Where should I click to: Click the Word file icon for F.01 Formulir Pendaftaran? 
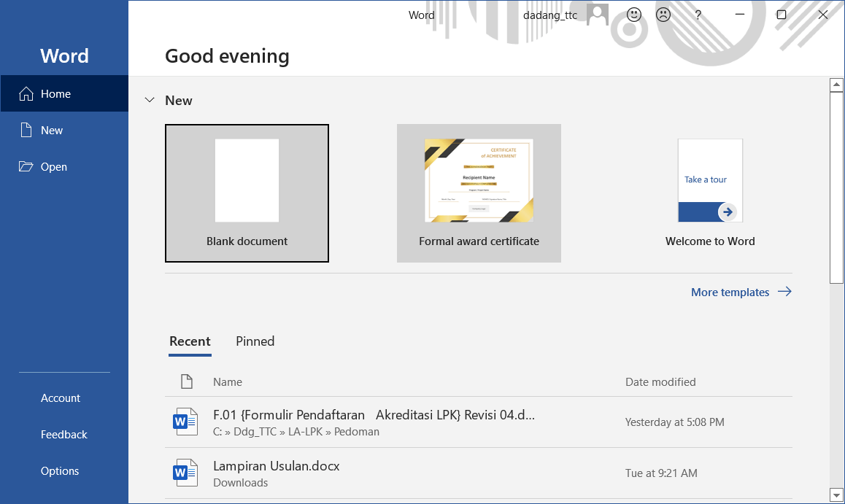pos(185,422)
